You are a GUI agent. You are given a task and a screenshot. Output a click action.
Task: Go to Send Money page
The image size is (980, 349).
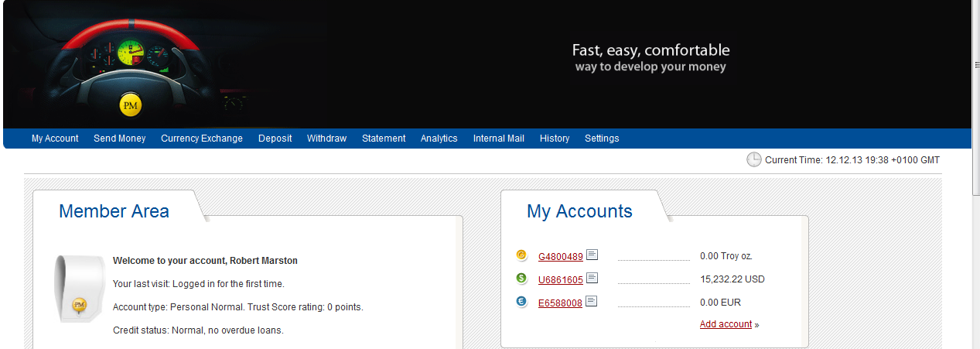(119, 139)
